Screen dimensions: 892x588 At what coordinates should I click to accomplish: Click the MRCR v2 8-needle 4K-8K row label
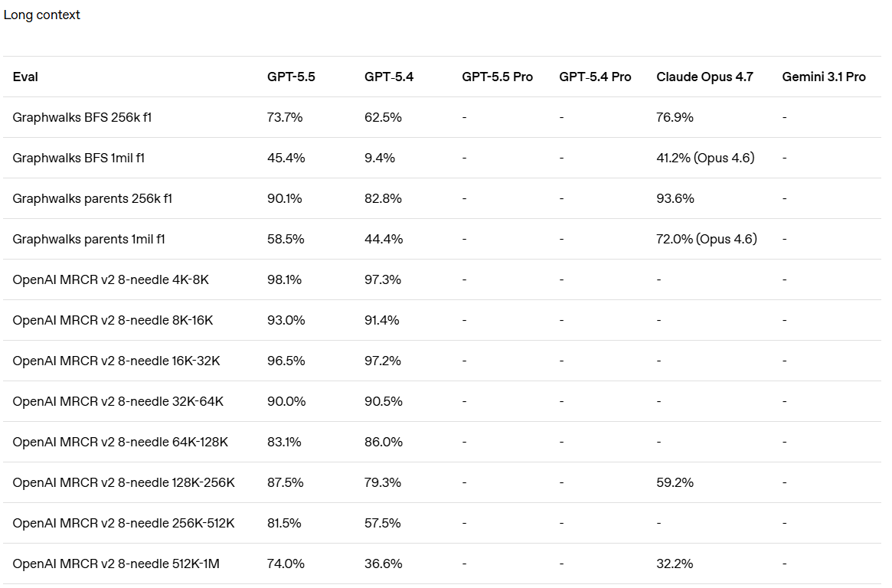point(110,279)
